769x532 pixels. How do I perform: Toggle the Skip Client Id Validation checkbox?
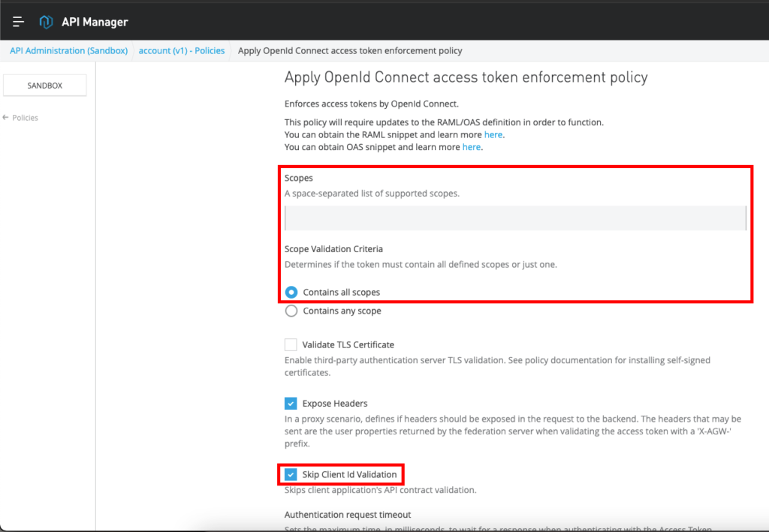(291, 474)
